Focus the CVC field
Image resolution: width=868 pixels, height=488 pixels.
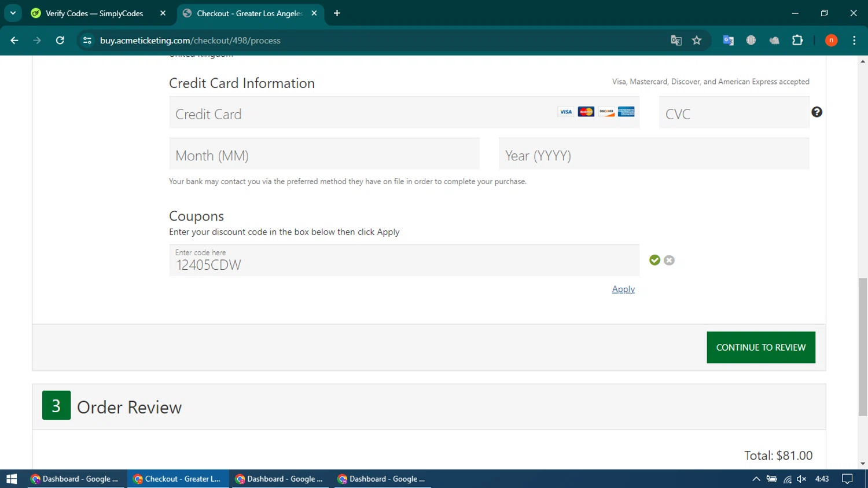(x=734, y=112)
